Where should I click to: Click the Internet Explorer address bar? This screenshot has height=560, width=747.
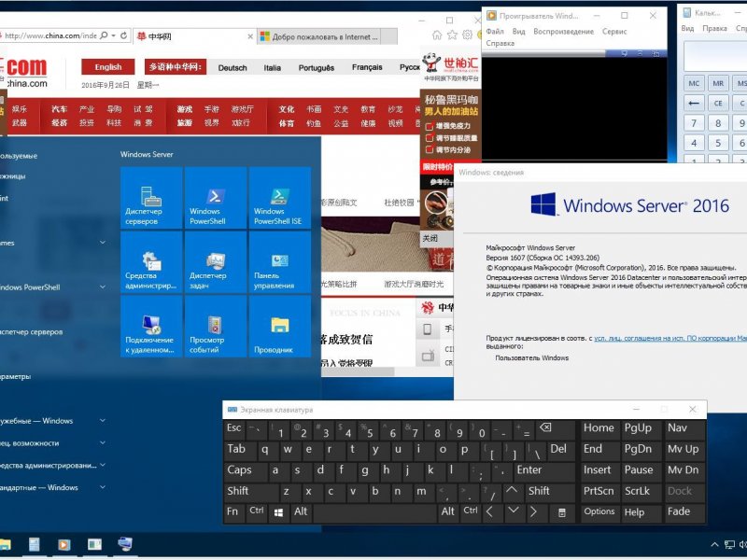pyautogui.click(x=49, y=35)
